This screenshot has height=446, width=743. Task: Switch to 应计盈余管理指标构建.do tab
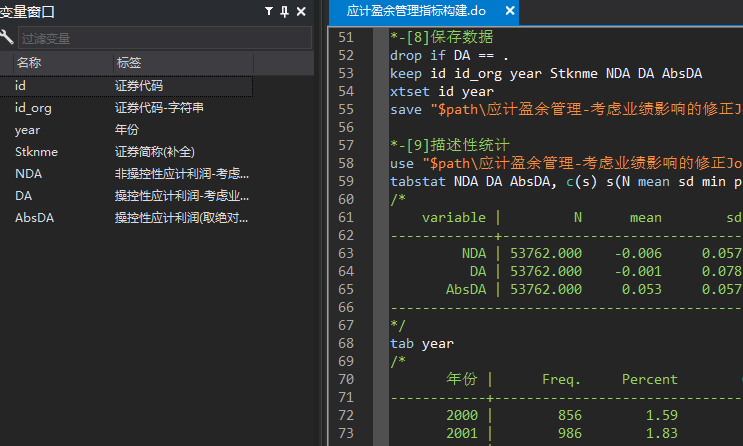416,11
